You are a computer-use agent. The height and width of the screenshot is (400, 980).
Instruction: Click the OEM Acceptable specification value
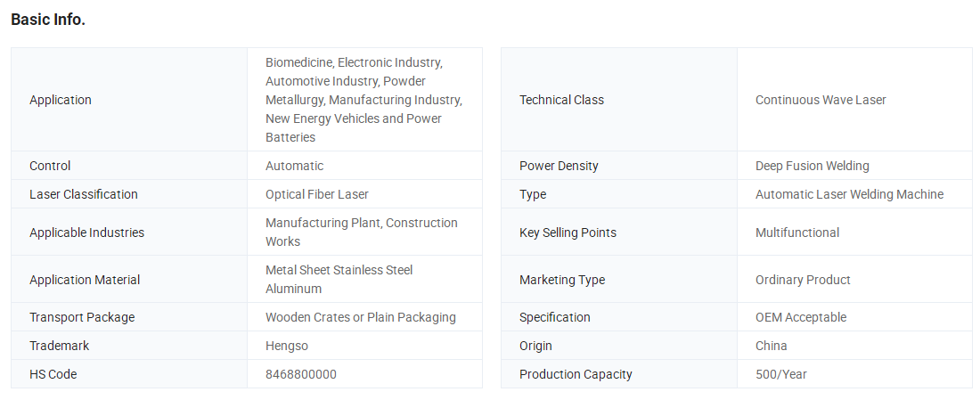[801, 317]
